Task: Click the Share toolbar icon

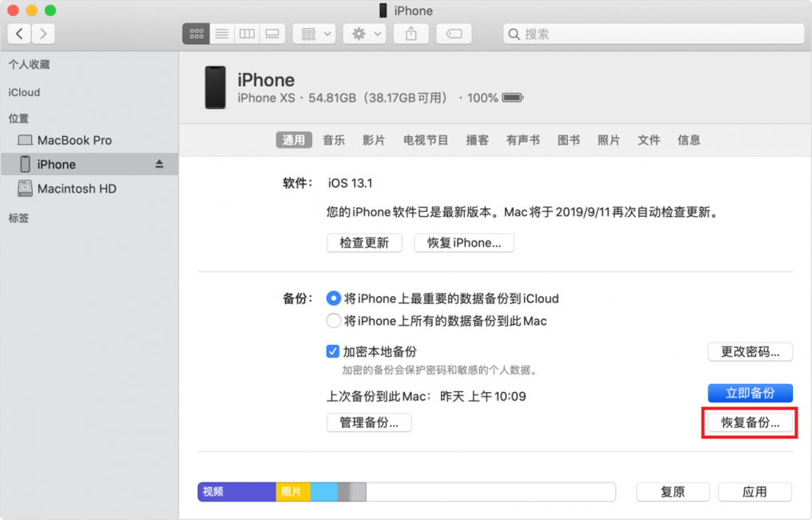Action: pos(411,34)
